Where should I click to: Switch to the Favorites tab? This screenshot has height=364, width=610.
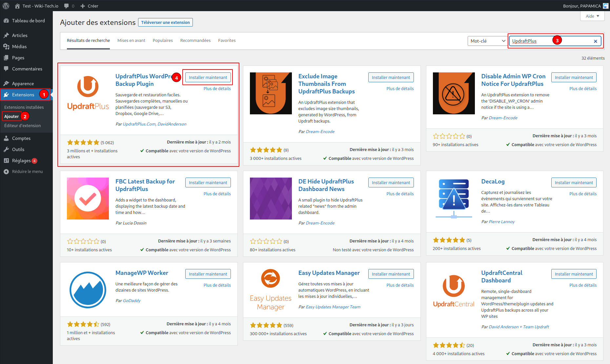(x=227, y=41)
